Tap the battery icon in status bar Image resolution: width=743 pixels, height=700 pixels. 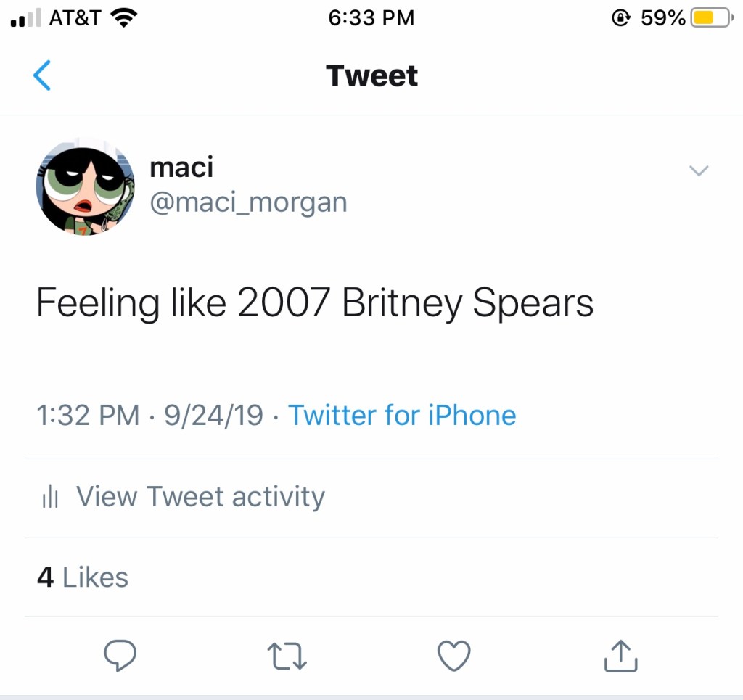click(x=711, y=18)
